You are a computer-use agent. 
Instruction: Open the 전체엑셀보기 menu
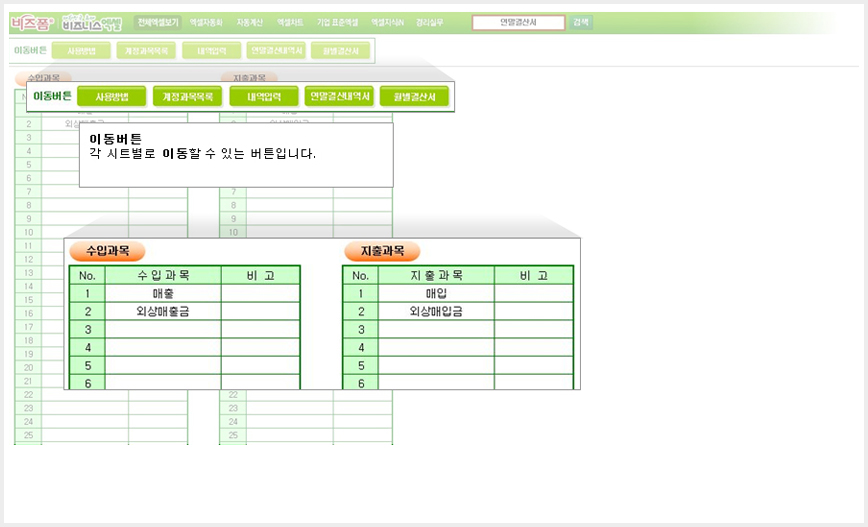click(x=158, y=23)
